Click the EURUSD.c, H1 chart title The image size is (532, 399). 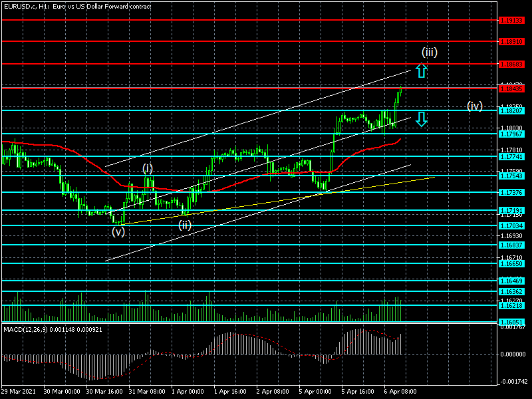tap(78, 6)
